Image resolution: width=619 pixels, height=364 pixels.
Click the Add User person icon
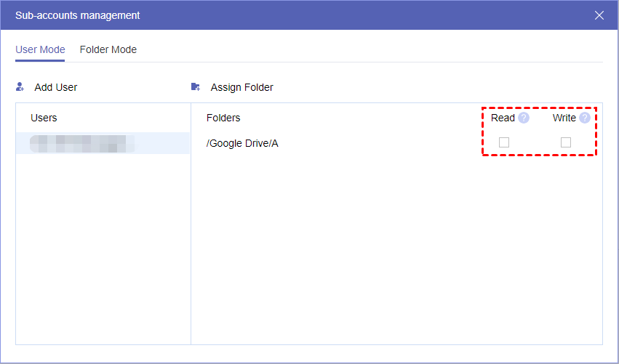click(x=20, y=87)
